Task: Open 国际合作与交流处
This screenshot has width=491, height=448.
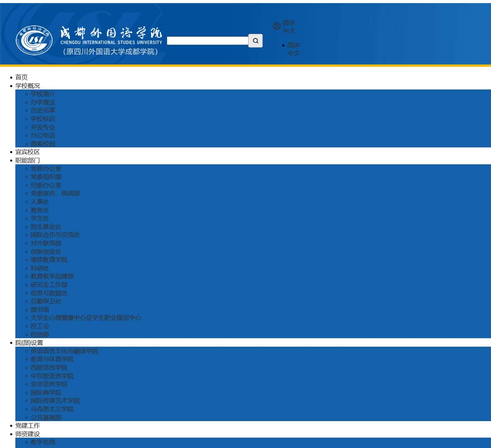Action: (55, 235)
